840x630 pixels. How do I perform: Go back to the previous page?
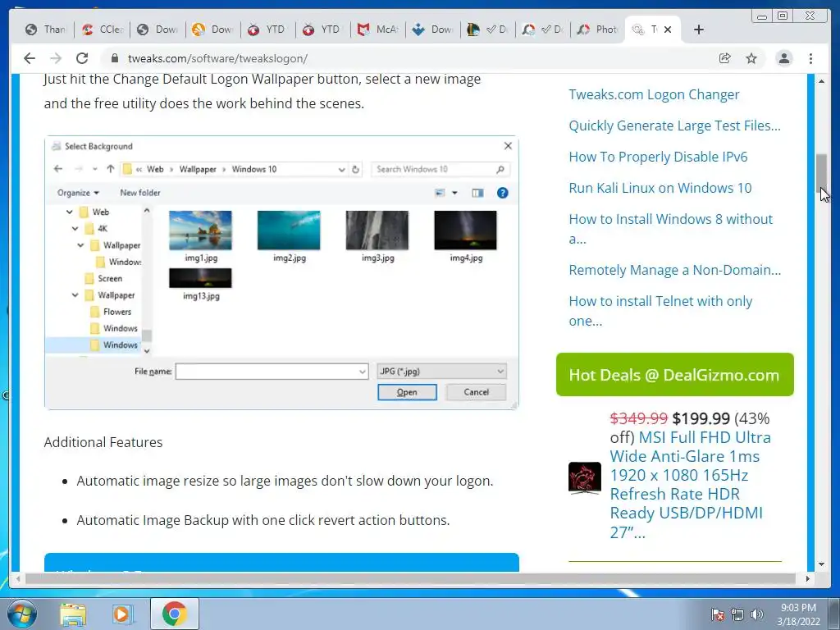pyautogui.click(x=30, y=58)
